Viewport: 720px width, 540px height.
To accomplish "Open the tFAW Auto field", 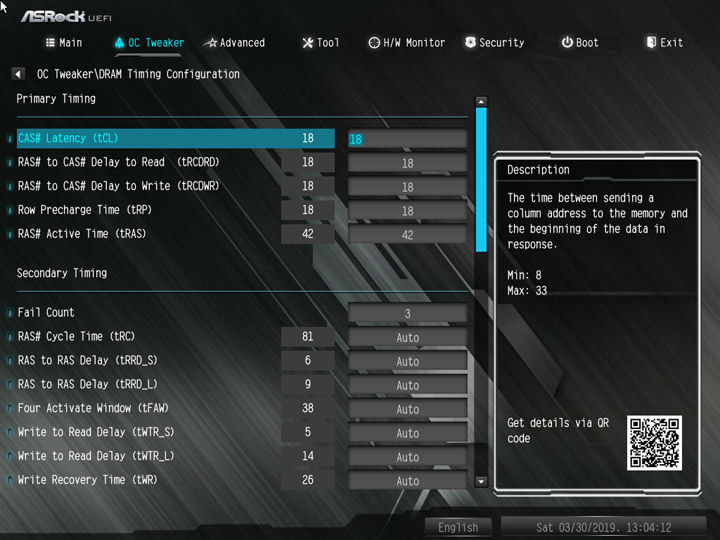I will (407, 409).
